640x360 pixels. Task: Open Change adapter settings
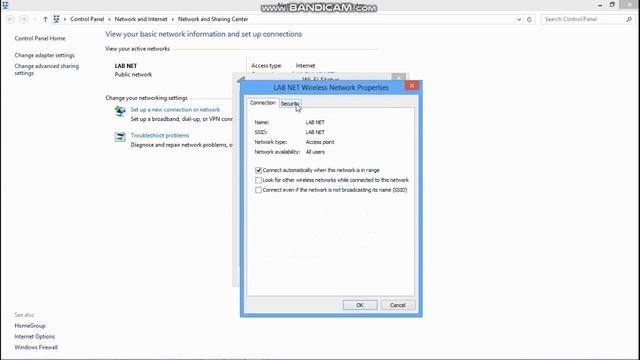44,55
